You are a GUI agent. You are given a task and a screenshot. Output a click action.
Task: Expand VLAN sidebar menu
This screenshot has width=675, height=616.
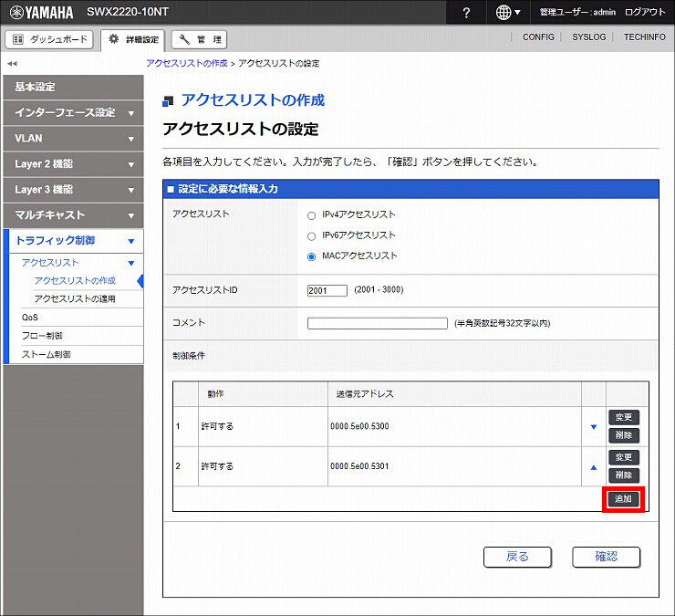click(73, 139)
